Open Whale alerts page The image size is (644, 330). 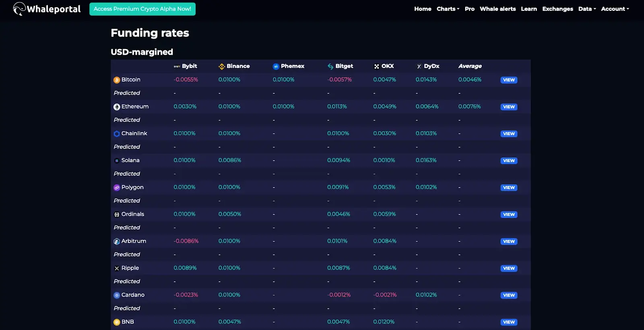click(497, 9)
